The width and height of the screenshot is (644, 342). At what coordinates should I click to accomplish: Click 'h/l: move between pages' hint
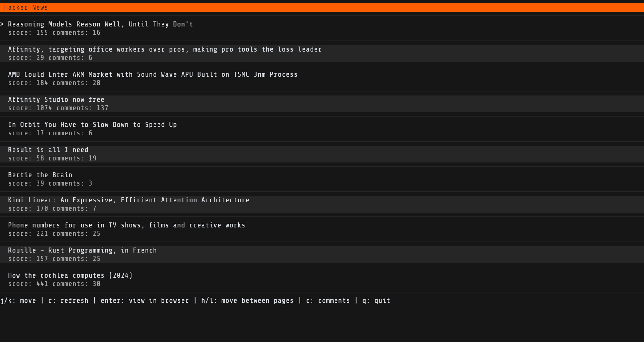pos(247,300)
